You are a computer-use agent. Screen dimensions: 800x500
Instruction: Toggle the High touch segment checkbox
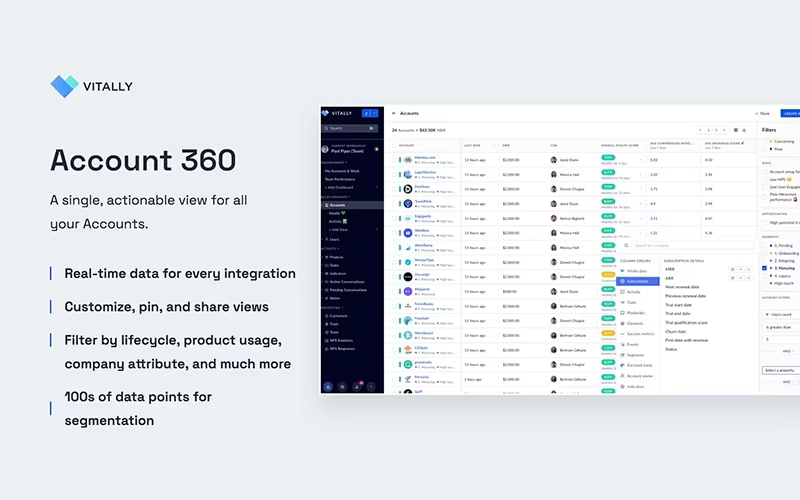tap(764, 283)
